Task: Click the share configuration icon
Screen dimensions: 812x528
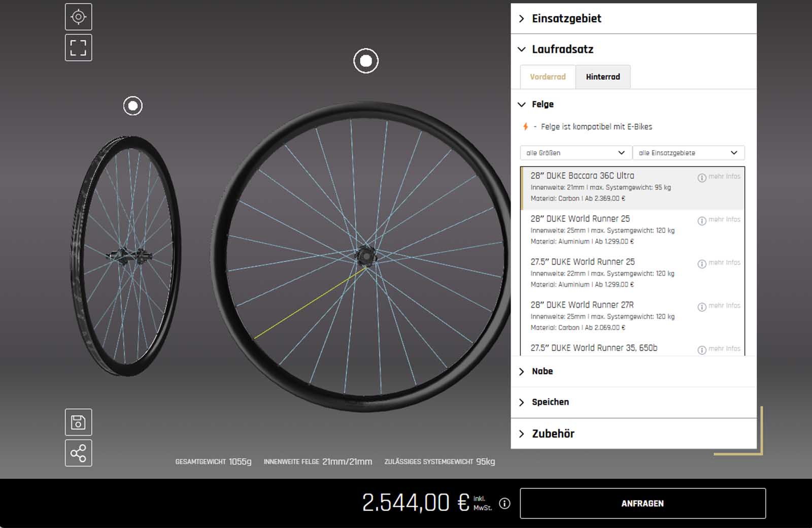Action: point(78,453)
